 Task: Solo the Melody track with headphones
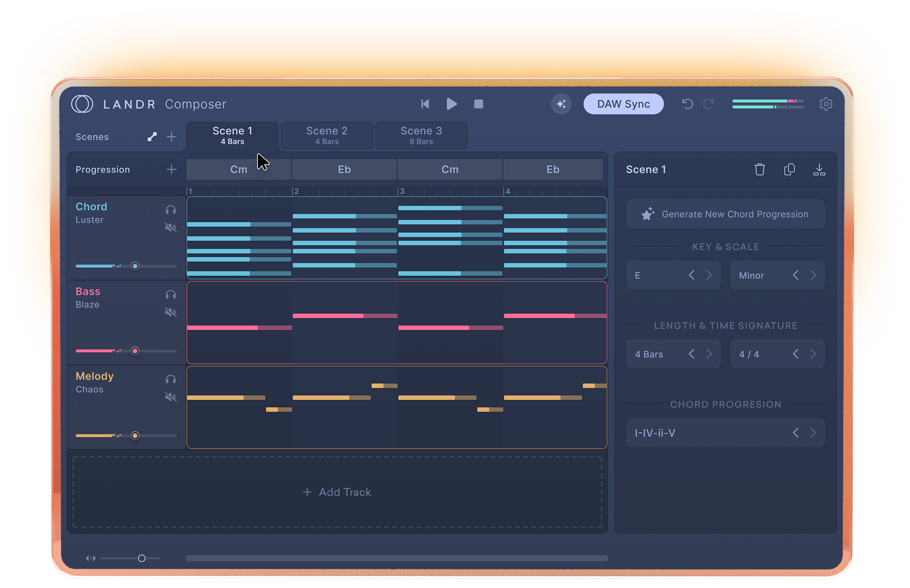171,379
